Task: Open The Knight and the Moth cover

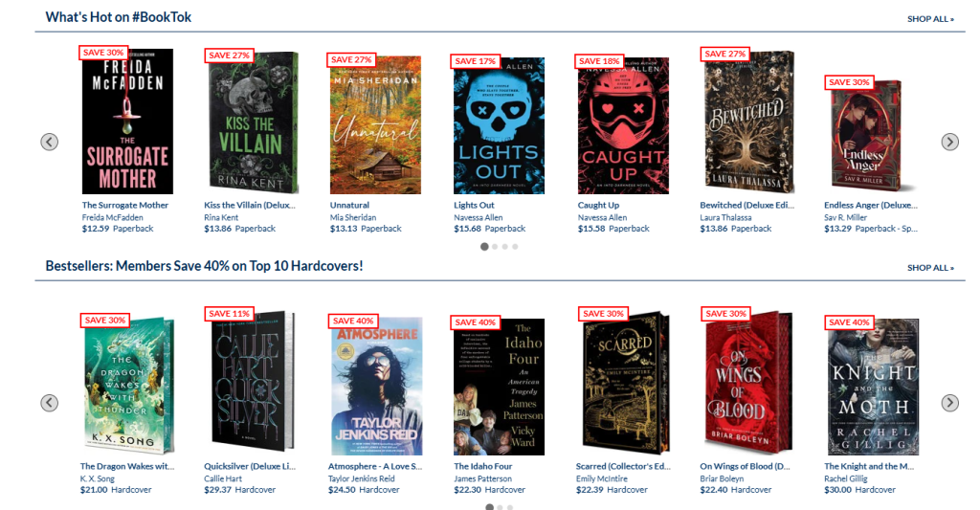Action: (x=873, y=387)
